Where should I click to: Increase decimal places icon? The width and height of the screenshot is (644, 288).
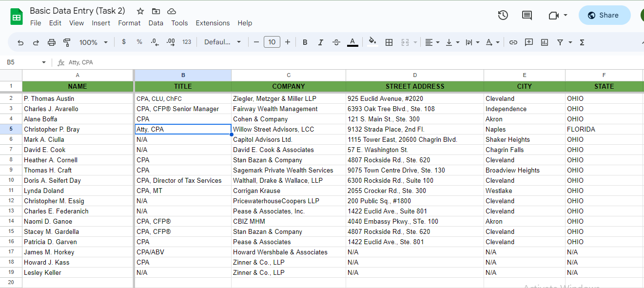point(171,42)
